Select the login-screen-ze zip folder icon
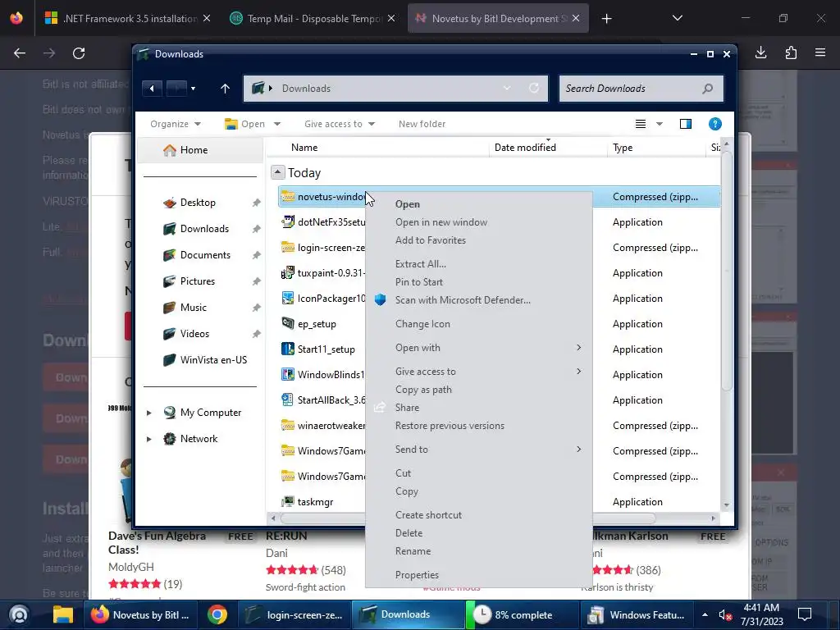 (x=288, y=248)
